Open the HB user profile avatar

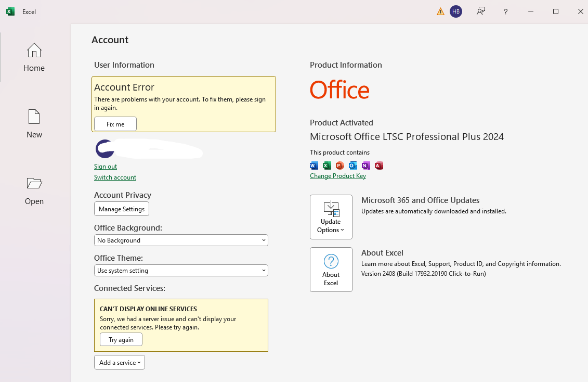(456, 11)
